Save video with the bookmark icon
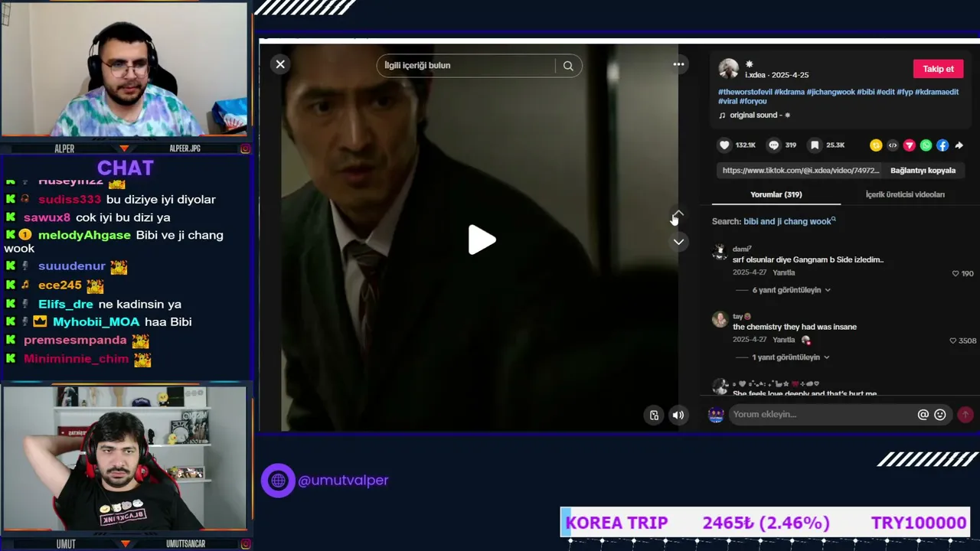Image resolution: width=980 pixels, height=551 pixels. tap(815, 145)
